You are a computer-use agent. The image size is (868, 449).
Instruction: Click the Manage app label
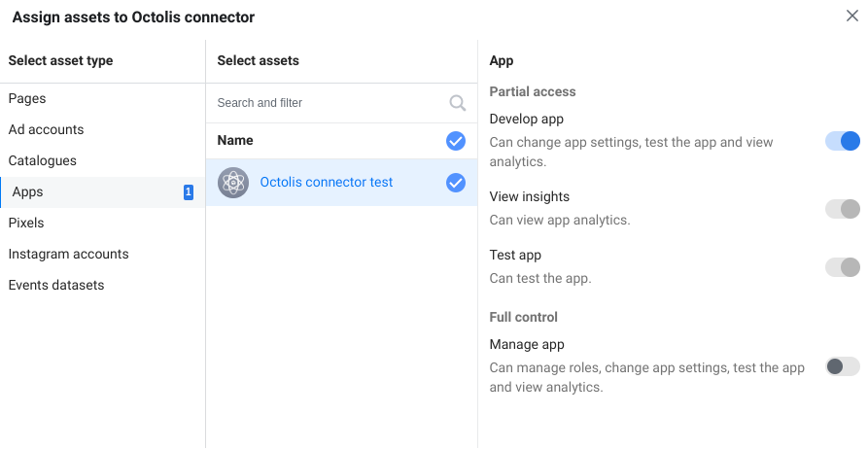click(527, 344)
